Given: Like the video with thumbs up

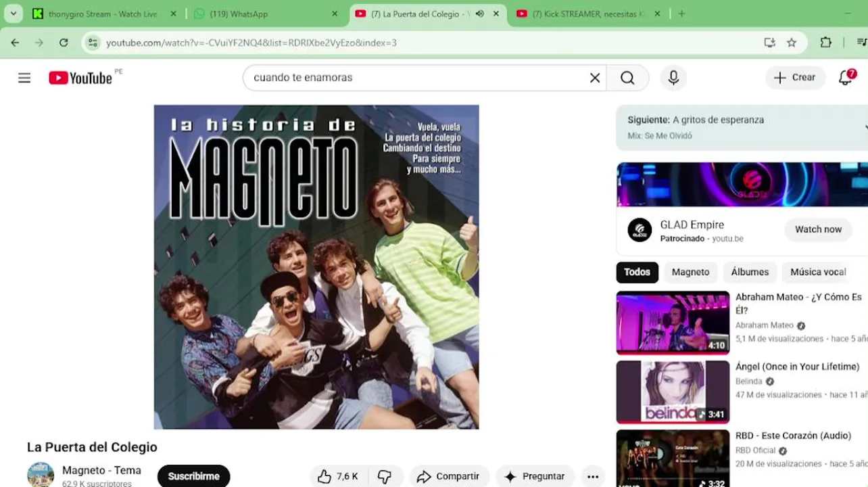Looking at the screenshot, I should [x=338, y=476].
